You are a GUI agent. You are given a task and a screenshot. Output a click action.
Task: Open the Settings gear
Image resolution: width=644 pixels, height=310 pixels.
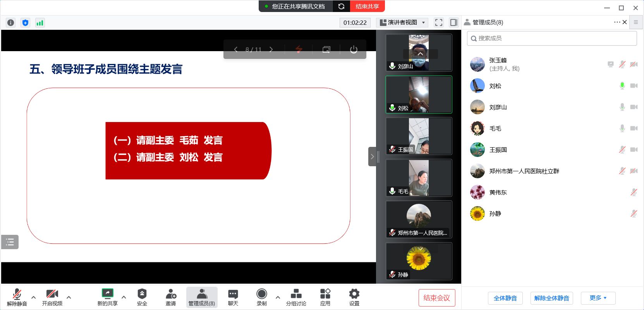coord(354,297)
